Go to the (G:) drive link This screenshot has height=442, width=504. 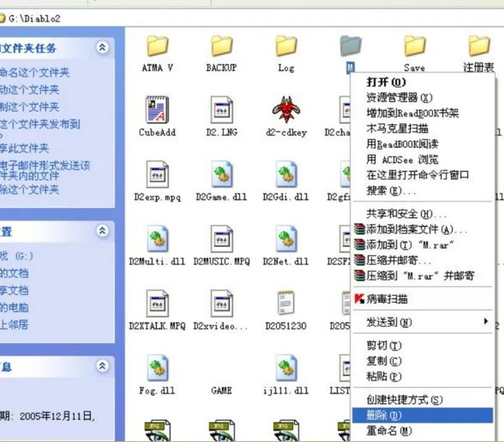pos(17,256)
